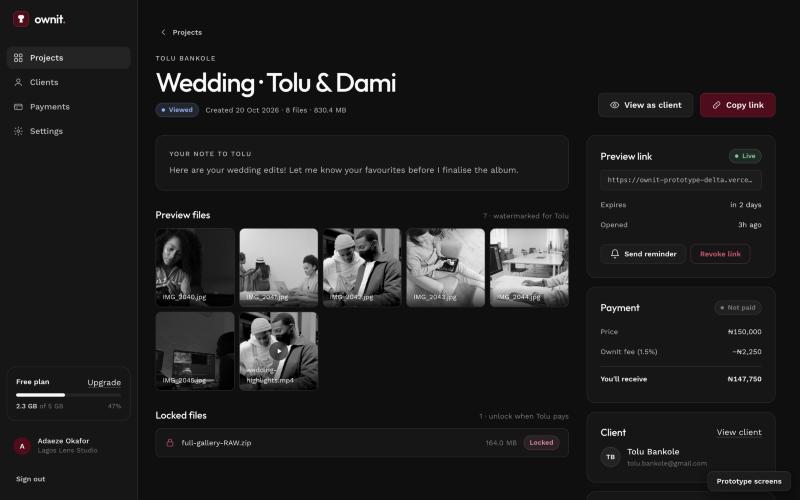Screen dimensions: 800x500
Task: Click the Payments card icon in sidebar
Action: tap(18, 107)
